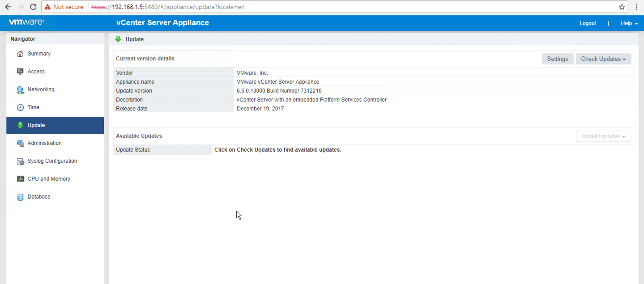Open the Help dropdown menu
The image size is (644, 284).
(629, 23)
